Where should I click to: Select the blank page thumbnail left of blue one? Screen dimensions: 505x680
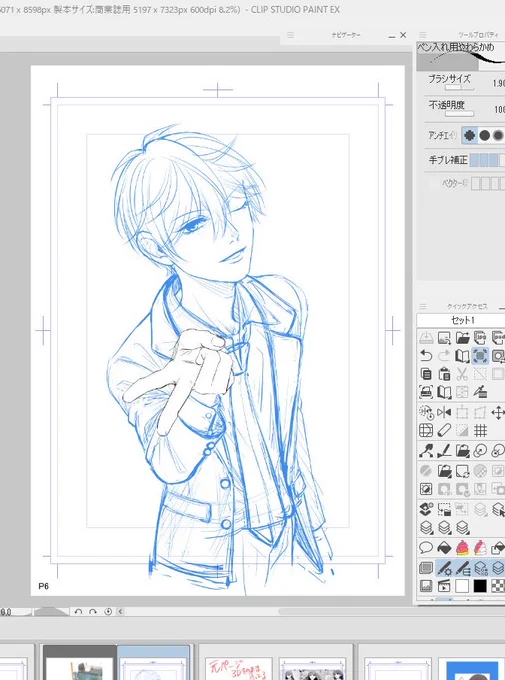pyautogui.click(x=398, y=669)
